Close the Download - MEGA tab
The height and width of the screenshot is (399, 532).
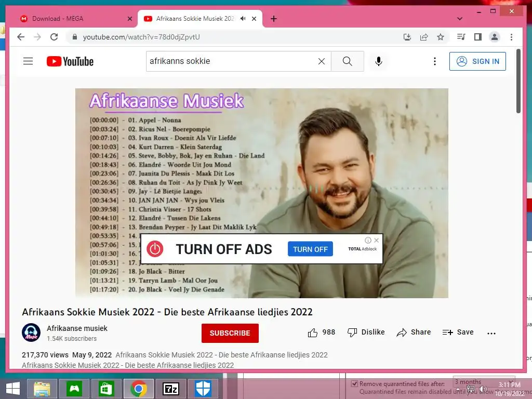(129, 19)
